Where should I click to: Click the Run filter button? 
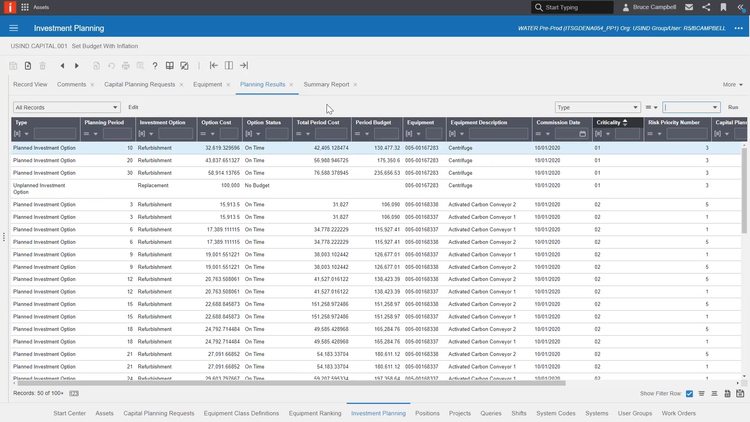click(x=733, y=107)
